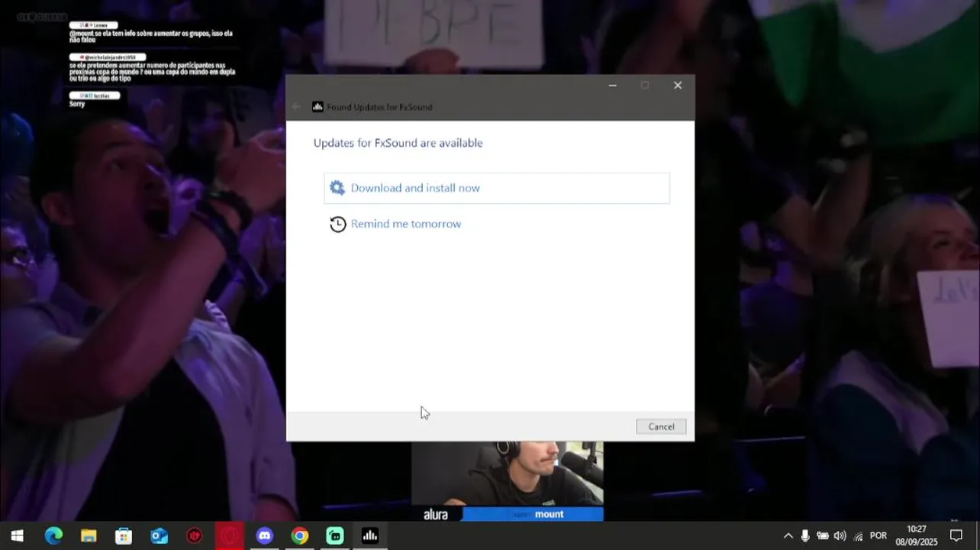
Task: Choose Remind me tomorrow option
Action: coord(405,224)
